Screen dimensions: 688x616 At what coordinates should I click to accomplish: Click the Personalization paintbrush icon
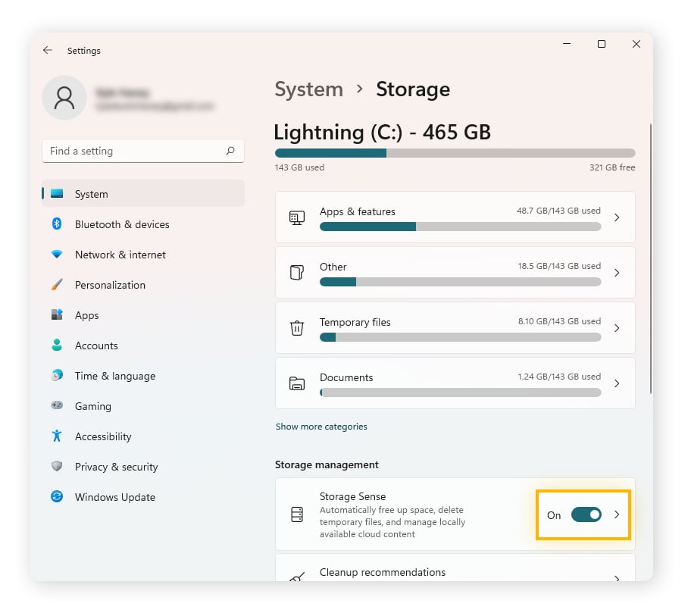coord(58,285)
